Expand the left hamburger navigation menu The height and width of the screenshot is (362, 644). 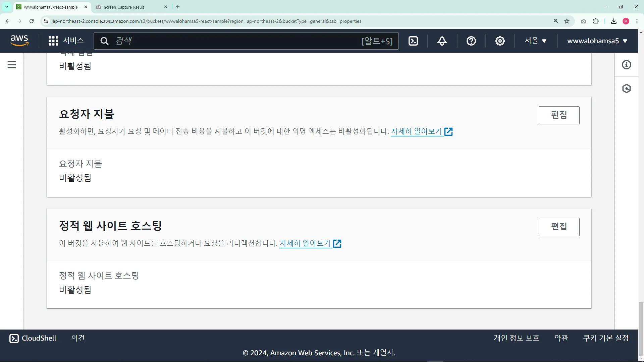(x=12, y=65)
